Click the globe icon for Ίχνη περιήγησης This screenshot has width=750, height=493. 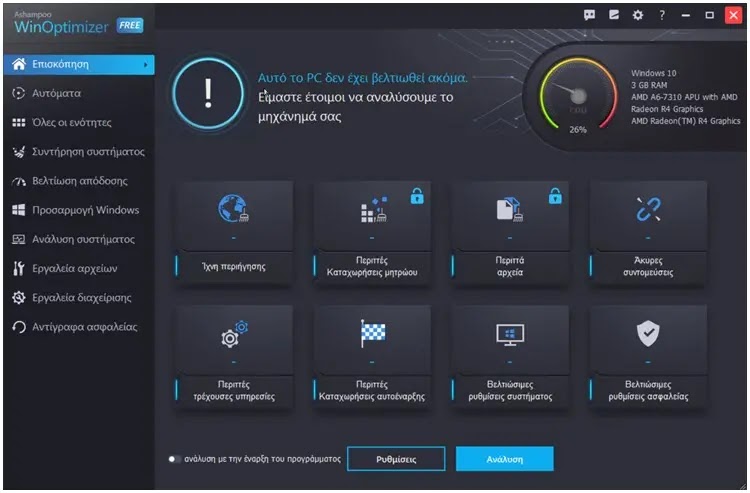pos(233,208)
